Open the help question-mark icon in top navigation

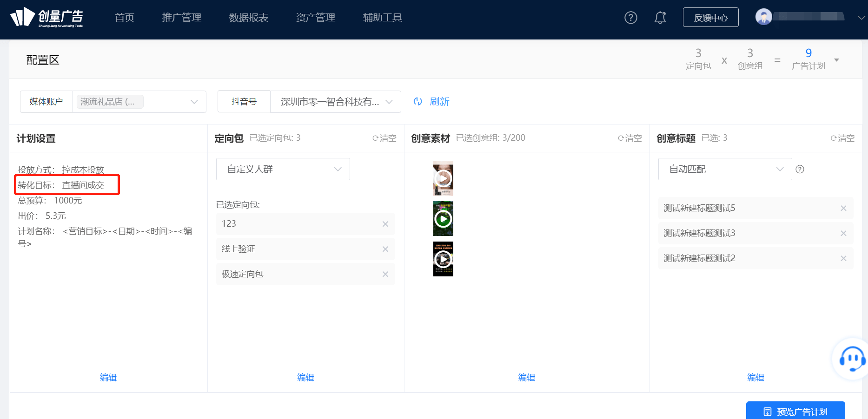tap(630, 17)
